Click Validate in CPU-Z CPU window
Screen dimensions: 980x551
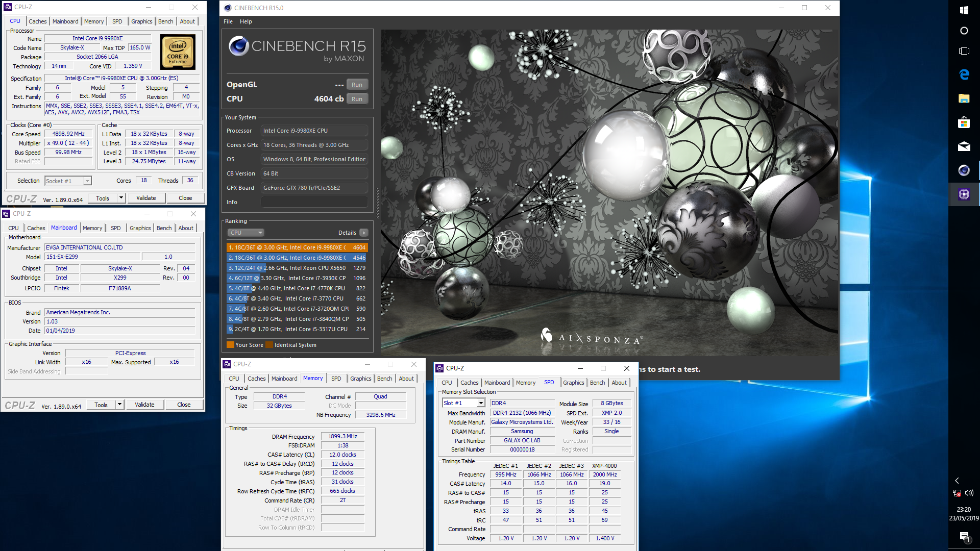coord(146,198)
